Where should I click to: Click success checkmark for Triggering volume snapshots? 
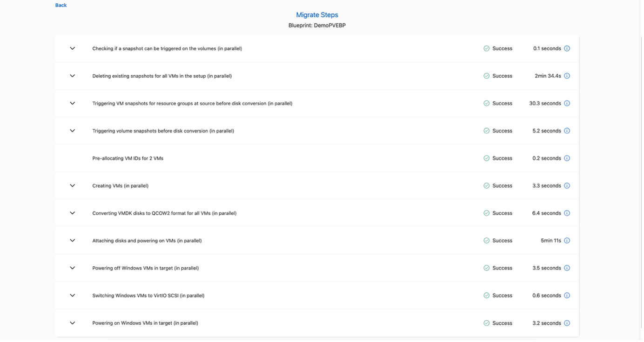[486, 131]
